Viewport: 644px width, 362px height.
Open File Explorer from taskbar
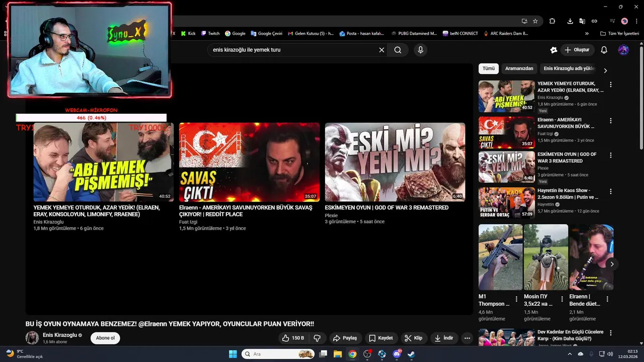[x=338, y=354]
